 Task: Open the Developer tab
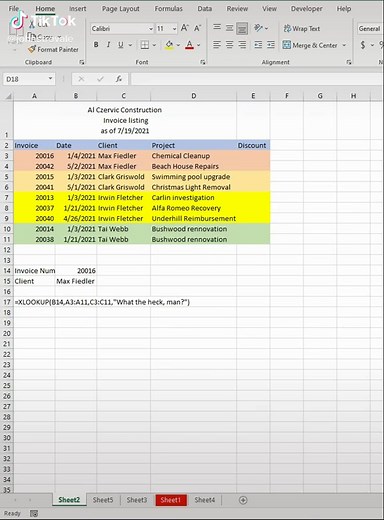306,9
